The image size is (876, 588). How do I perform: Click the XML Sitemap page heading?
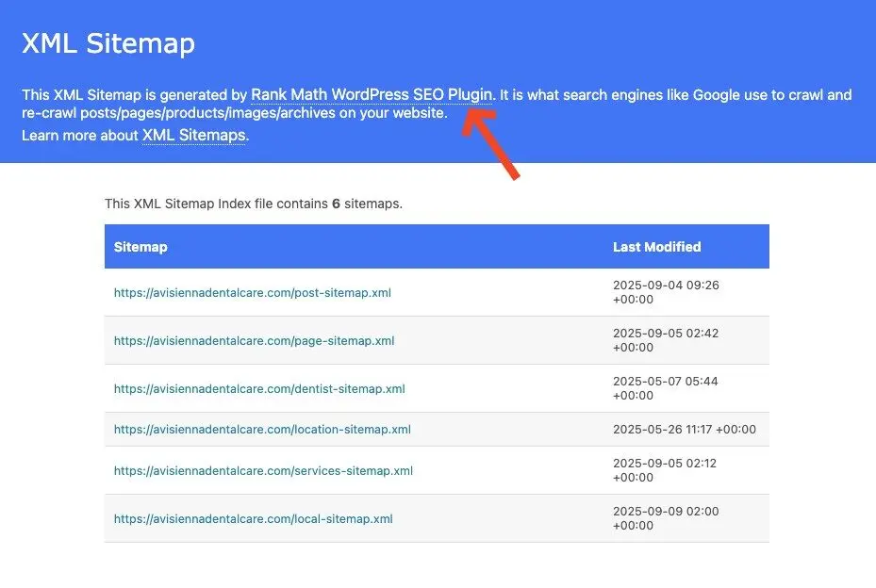[x=108, y=43]
